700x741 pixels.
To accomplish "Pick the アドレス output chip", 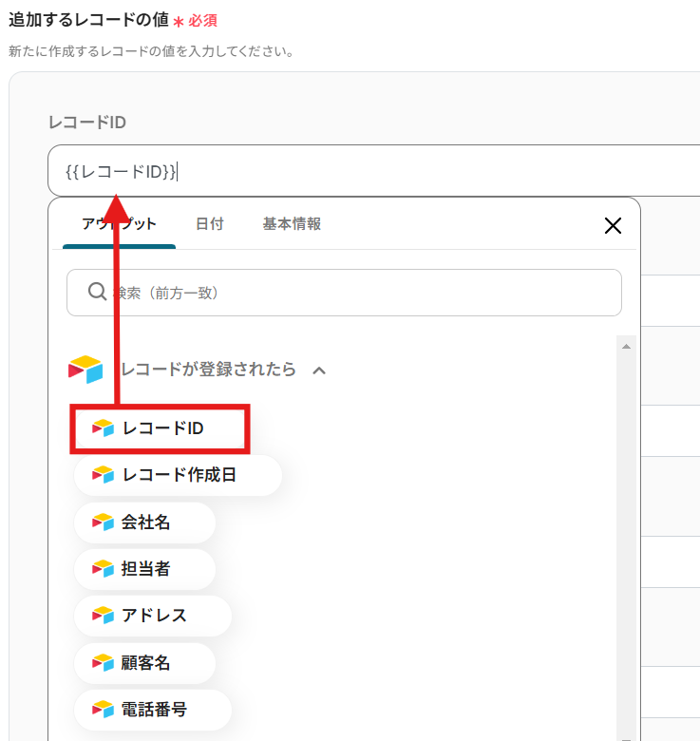I will [153, 616].
